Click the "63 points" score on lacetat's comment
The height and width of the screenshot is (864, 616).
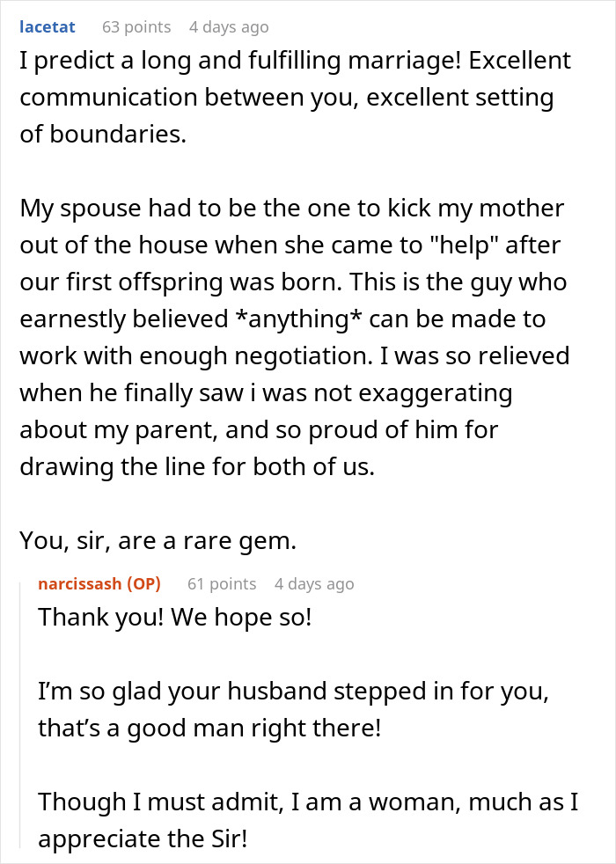pyautogui.click(x=136, y=27)
